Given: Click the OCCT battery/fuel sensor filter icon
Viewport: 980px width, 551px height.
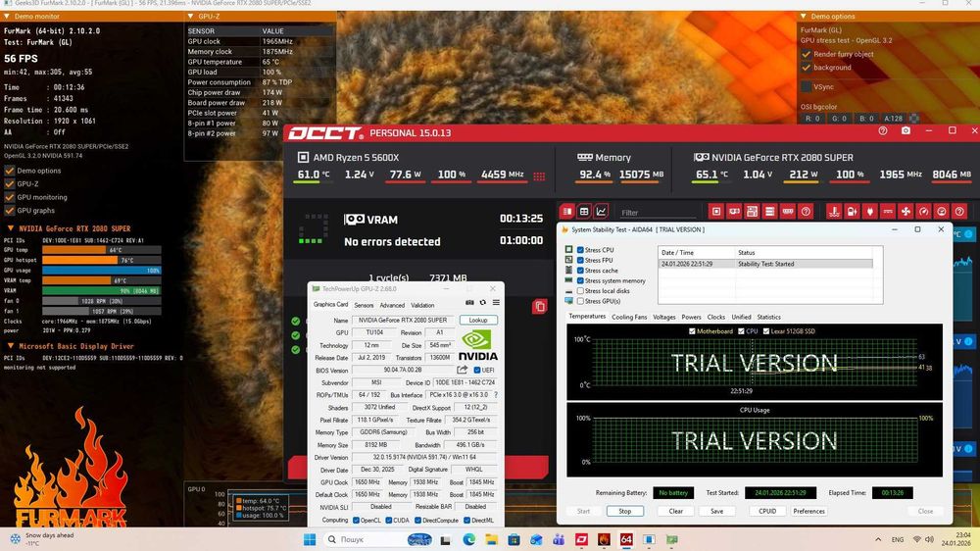Looking at the screenshot, I should (x=852, y=212).
